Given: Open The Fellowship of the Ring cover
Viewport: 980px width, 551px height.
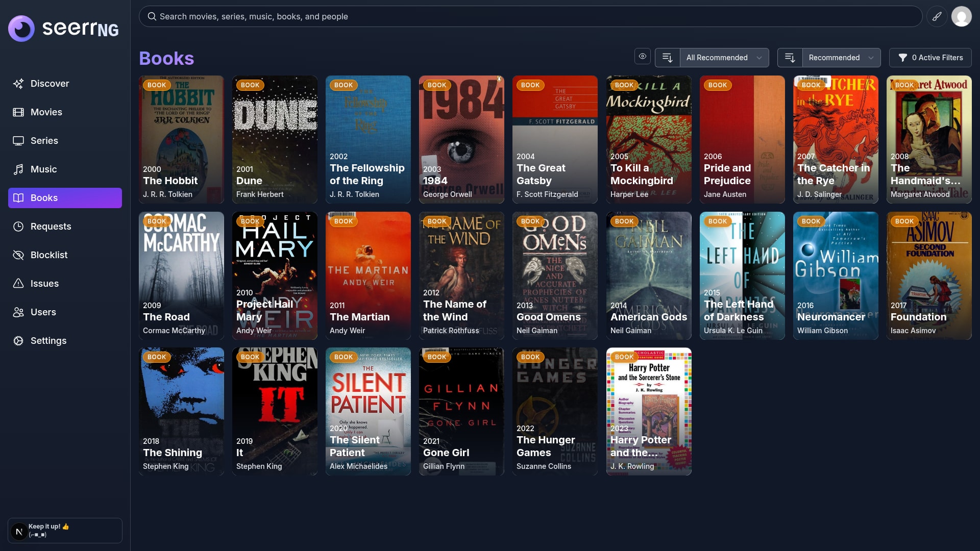Looking at the screenshot, I should click(x=368, y=140).
